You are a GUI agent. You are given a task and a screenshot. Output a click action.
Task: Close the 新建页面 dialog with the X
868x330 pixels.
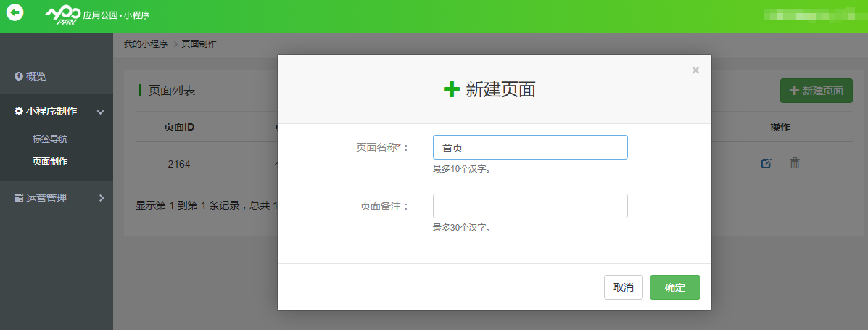[x=695, y=70]
